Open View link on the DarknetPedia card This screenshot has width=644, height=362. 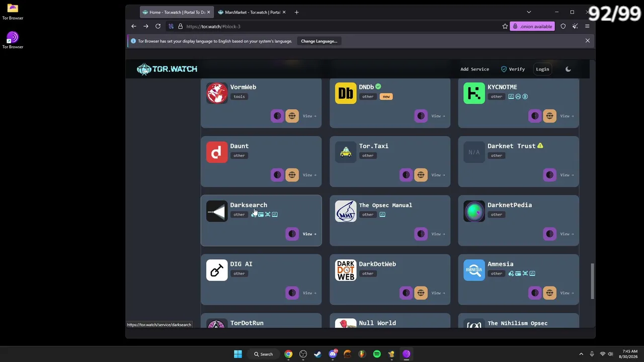point(567,234)
